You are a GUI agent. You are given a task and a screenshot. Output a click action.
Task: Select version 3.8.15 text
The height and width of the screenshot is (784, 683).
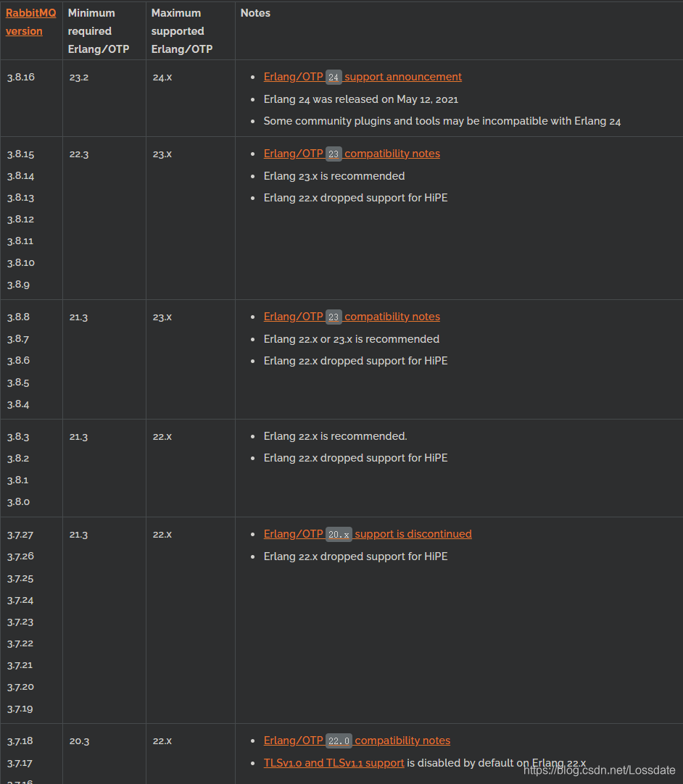coord(20,154)
